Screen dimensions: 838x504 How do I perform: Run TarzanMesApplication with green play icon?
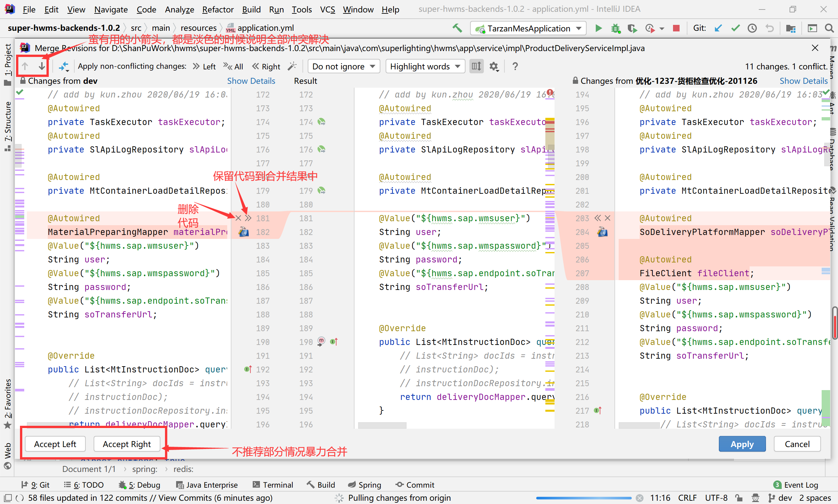pyautogui.click(x=598, y=28)
